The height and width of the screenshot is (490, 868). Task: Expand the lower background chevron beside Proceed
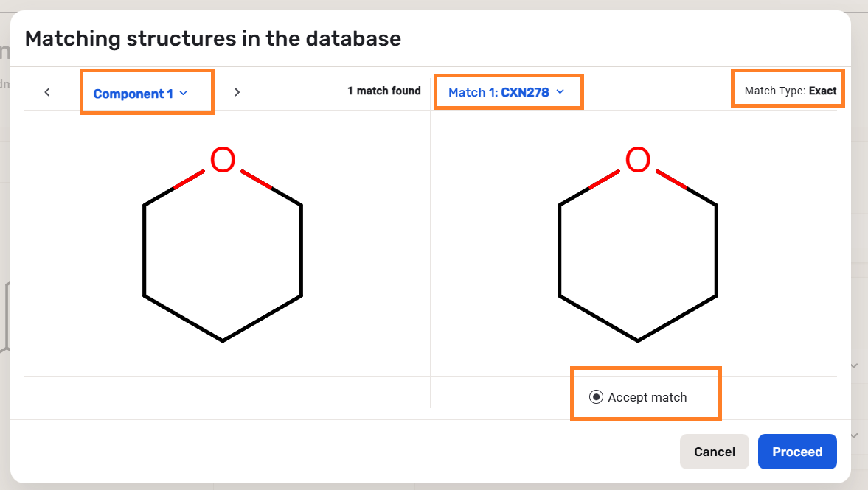[x=854, y=436]
